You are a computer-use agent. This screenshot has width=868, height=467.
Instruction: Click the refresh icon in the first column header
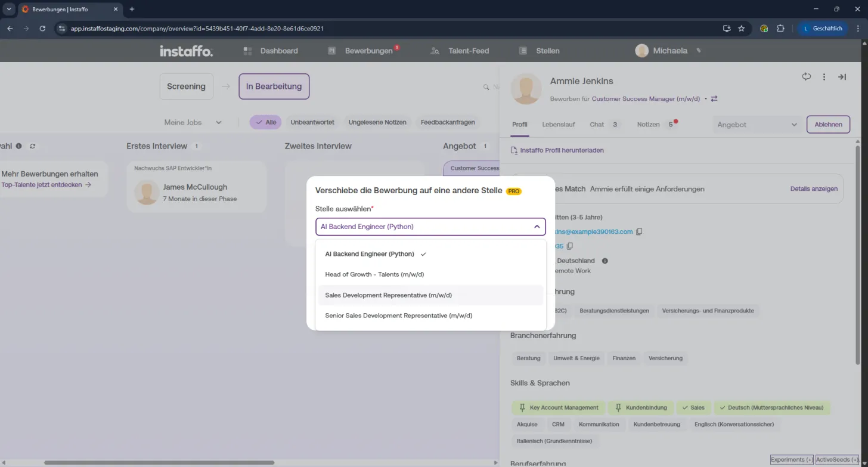32,146
